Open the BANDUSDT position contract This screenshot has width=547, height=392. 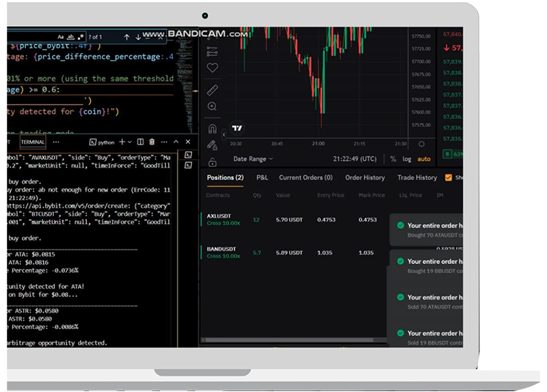tap(221, 249)
